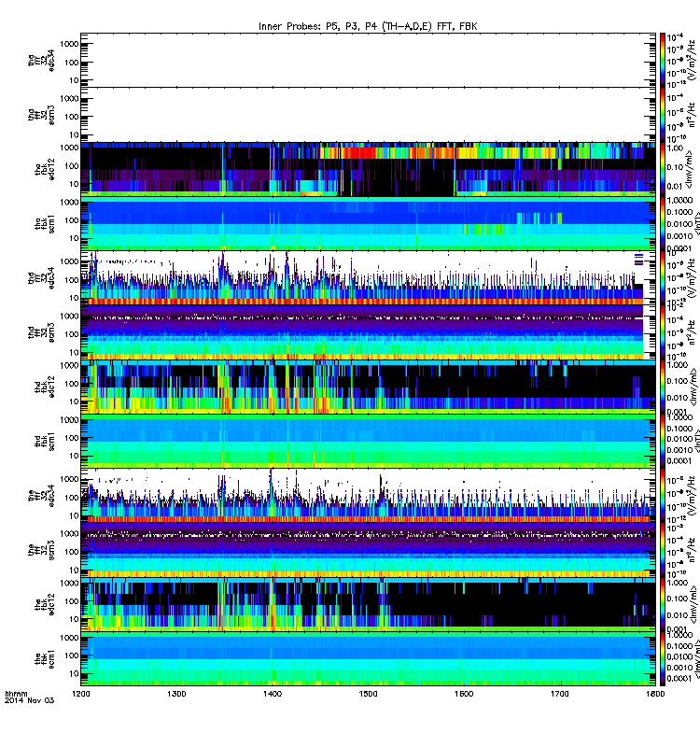This screenshot has width=700, height=747.
Task: Click the color bar beside the thd fff edc34 panel
Action: 663,277
